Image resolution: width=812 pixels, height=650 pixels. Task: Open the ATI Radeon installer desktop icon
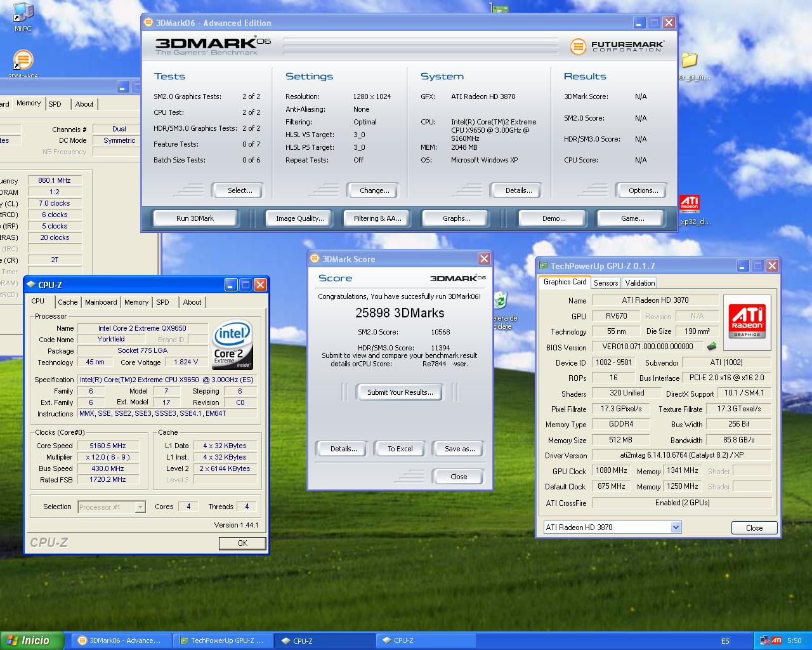(x=689, y=204)
